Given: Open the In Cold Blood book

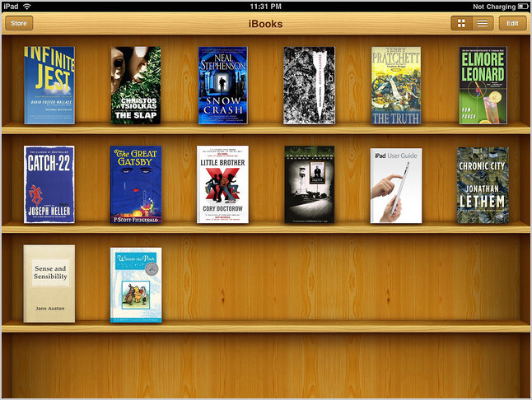Looking at the screenshot, I should [x=310, y=184].
